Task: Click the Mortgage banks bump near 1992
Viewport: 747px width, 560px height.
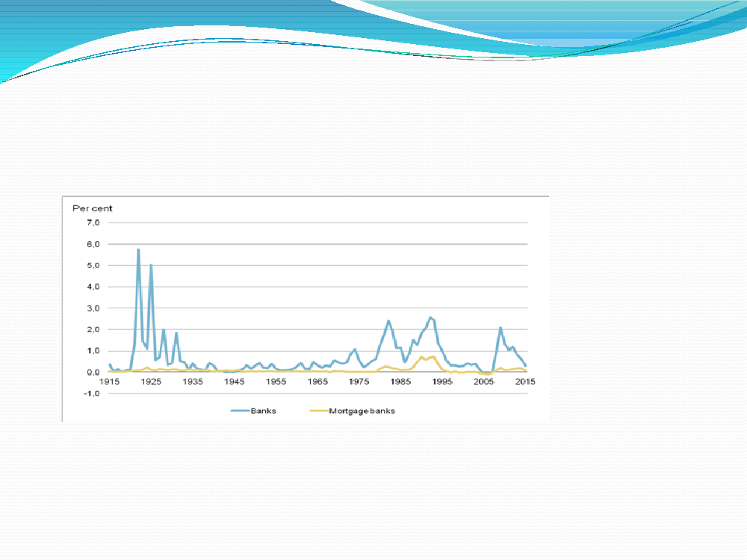Action: (431, 357)
